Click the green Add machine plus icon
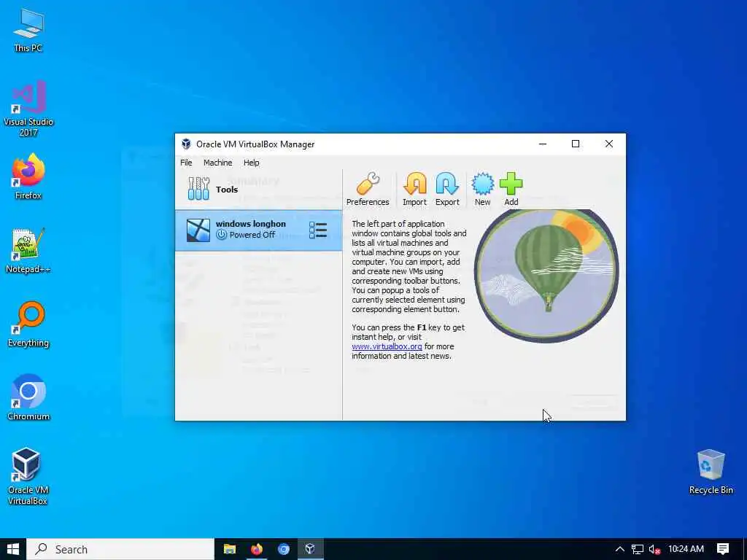 pos(511,189)
